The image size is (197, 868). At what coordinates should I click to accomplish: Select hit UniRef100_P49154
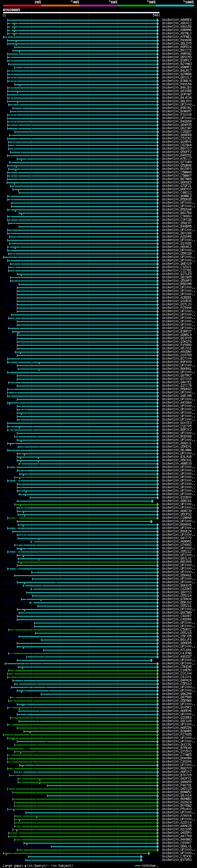(177, 84)
